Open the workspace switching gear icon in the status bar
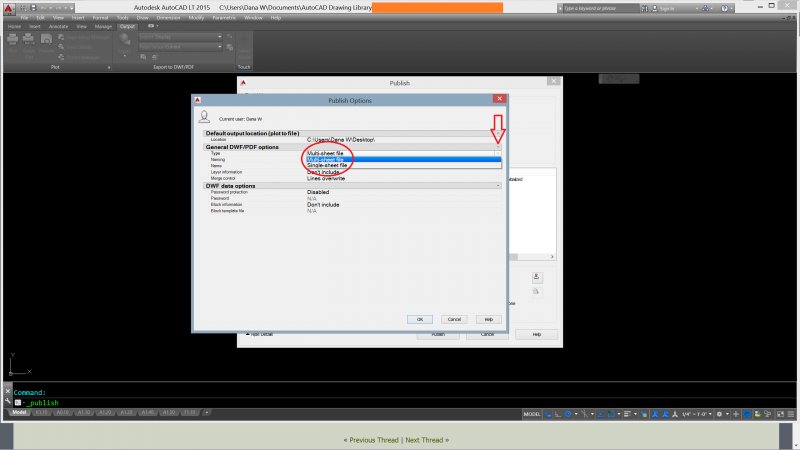This screenshot has height=450, width=800. pyautogui.click(x=719, y=414)
